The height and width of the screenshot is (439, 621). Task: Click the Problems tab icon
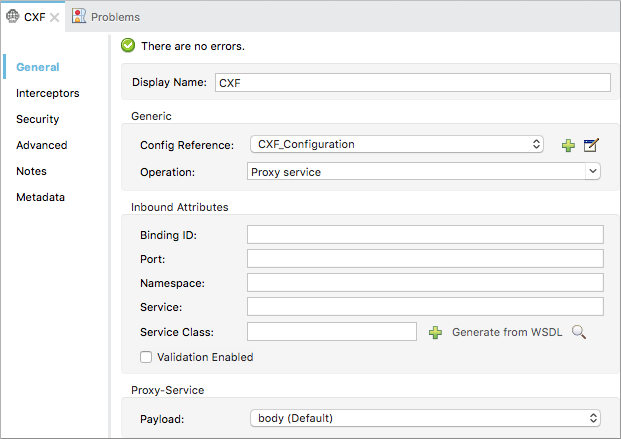79,17
